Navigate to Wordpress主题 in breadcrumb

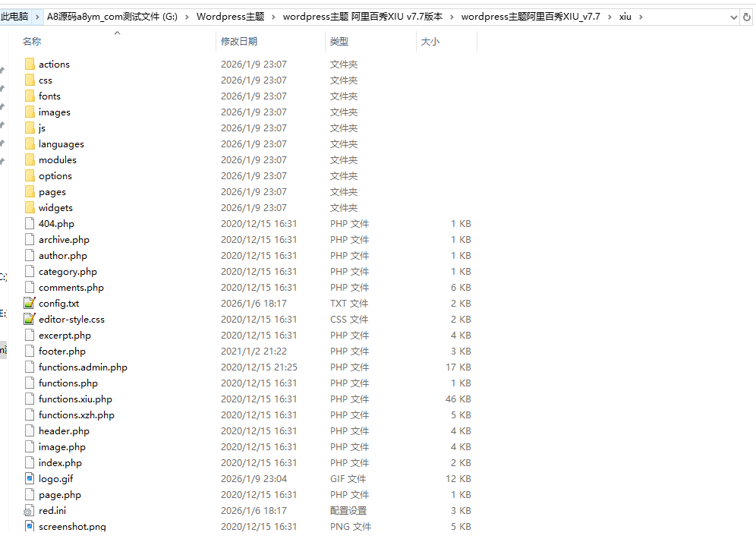coord(230,16)
